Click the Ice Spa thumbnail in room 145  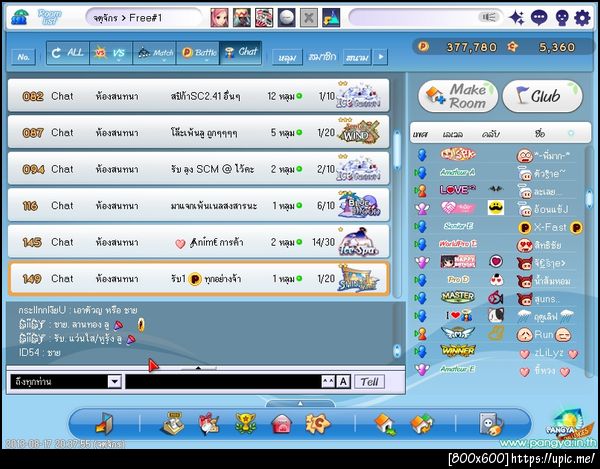tap(358, 241)
